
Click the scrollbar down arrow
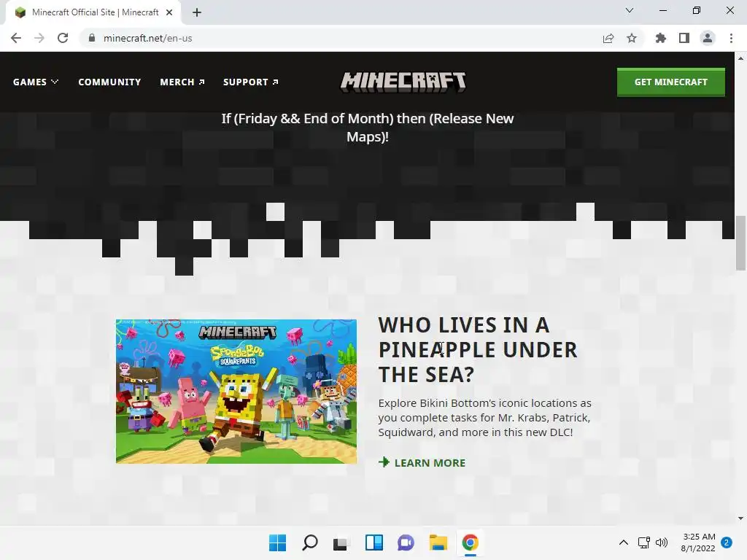[x=740, y=518]
